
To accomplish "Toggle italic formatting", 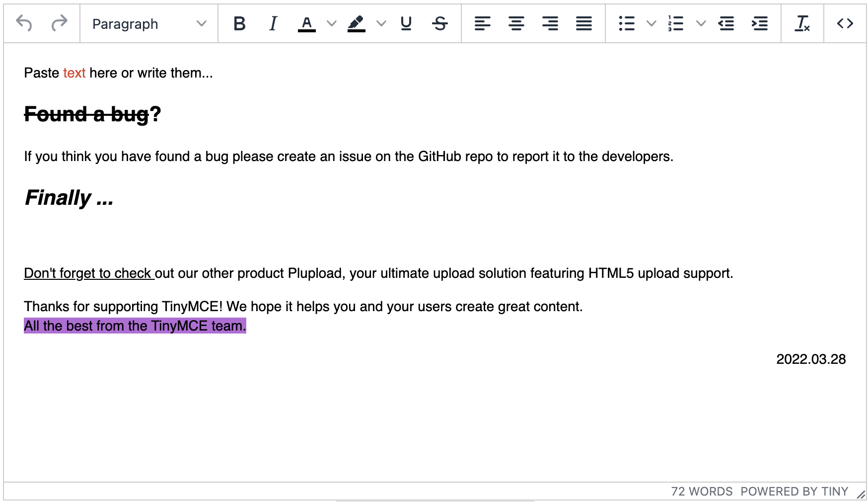I will click(x=273, y=23).
